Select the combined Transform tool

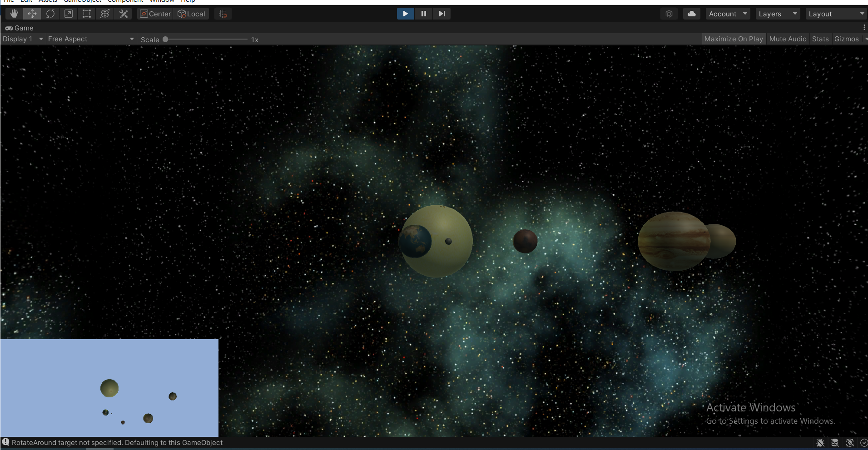pyautogui.click(x=105, y=14)
